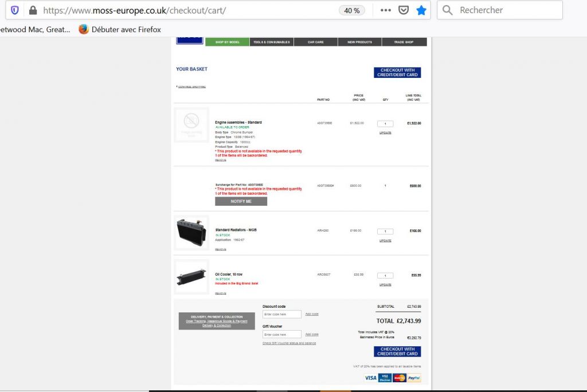Click the Visa Electron payment icon
The image size is (587, 392).
385,378
